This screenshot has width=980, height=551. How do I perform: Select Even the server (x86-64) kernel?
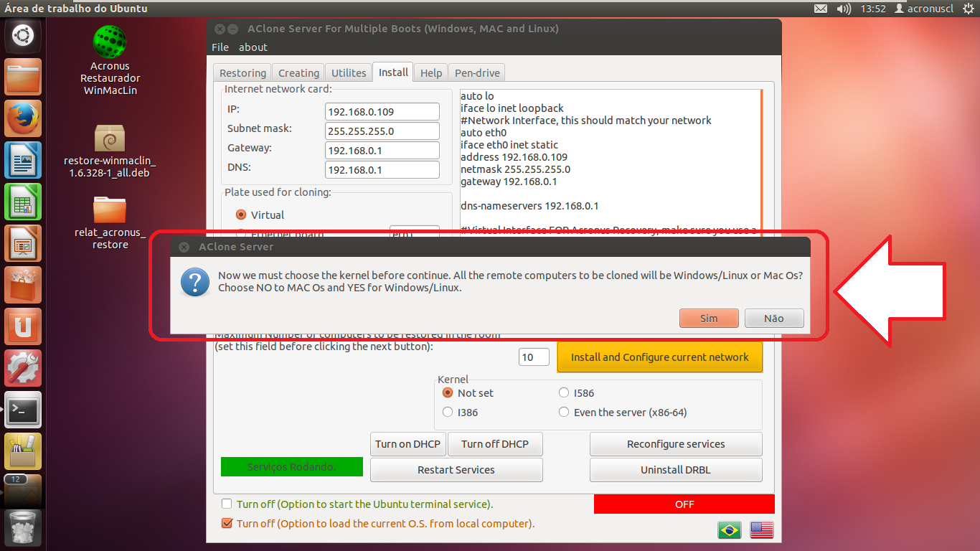(564, 412)
